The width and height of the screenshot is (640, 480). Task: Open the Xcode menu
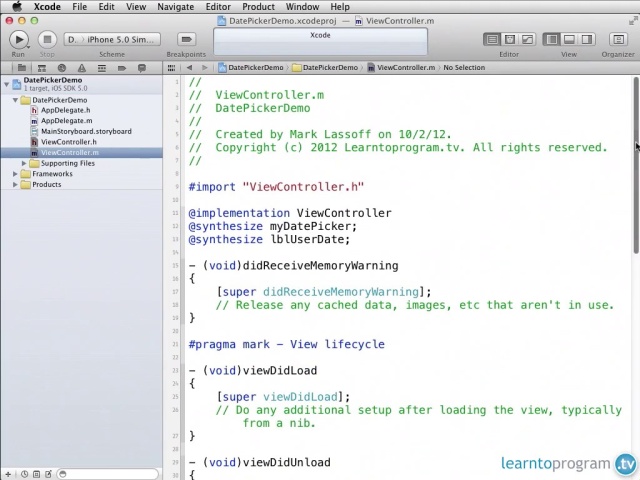[x=47, y=7]
